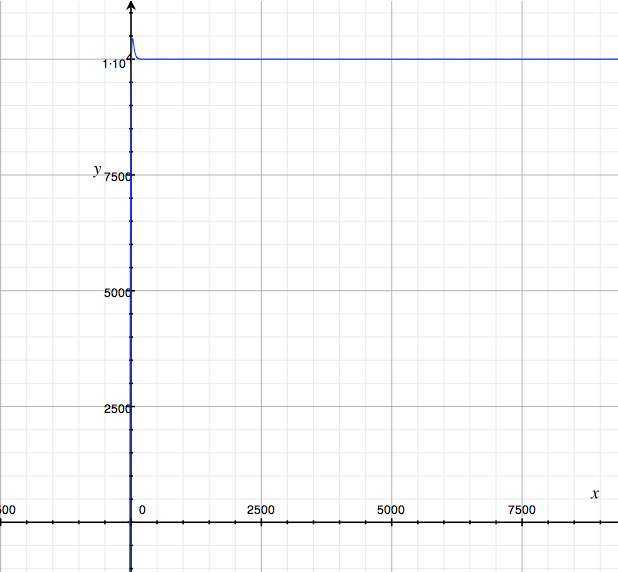This screenshot has width=618, height=572.
Task: Click the partial 500 label at left edge
Action: click(x=7, y=510)
